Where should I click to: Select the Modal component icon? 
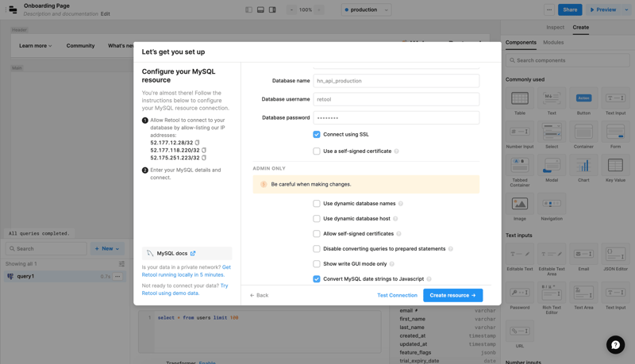[552, 166]
